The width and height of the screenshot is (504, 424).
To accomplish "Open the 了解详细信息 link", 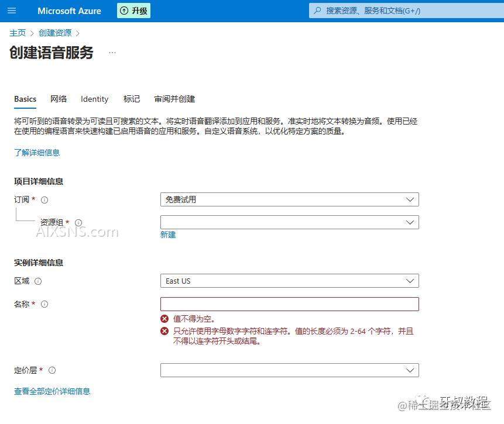I will tap(37, 152).
